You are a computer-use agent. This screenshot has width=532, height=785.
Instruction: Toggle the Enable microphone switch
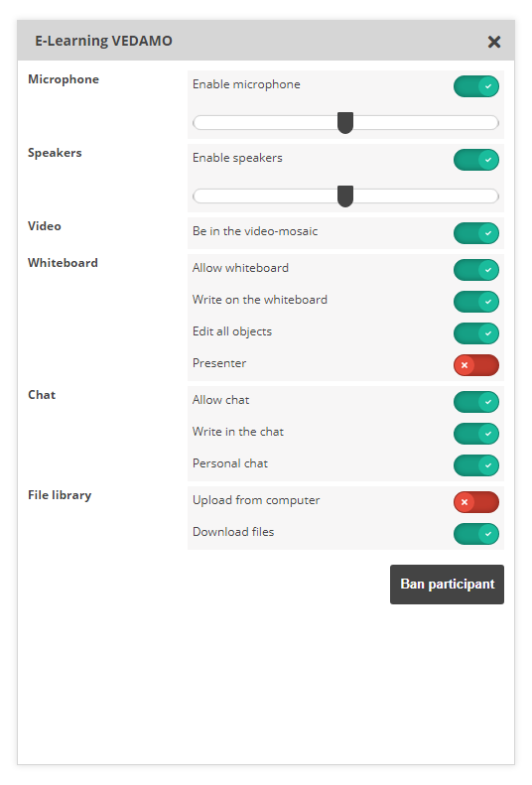476,86
